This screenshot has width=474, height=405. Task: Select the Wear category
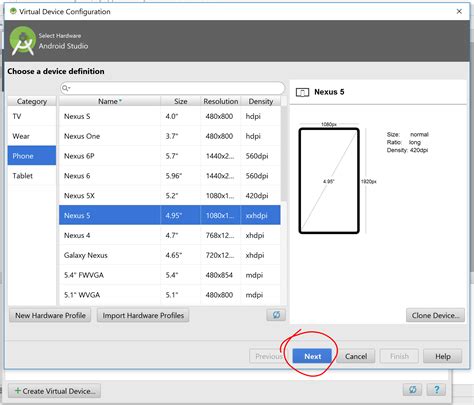pos(32,136)
